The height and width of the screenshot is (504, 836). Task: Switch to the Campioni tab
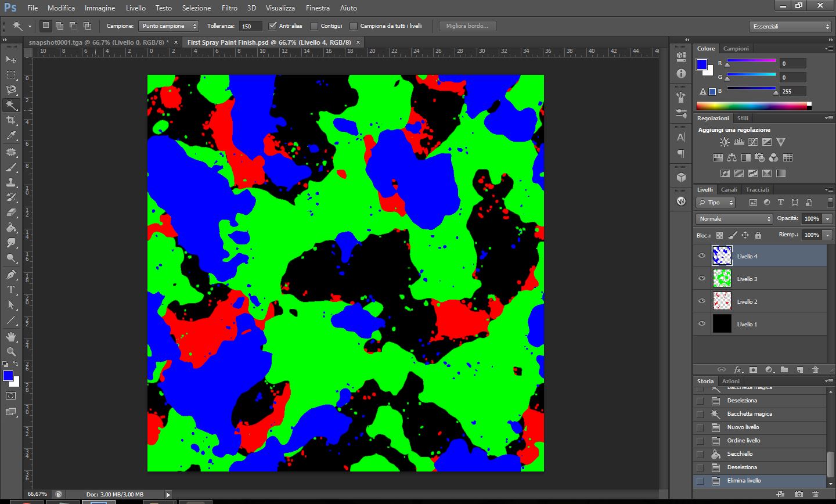tap(736, 49)
